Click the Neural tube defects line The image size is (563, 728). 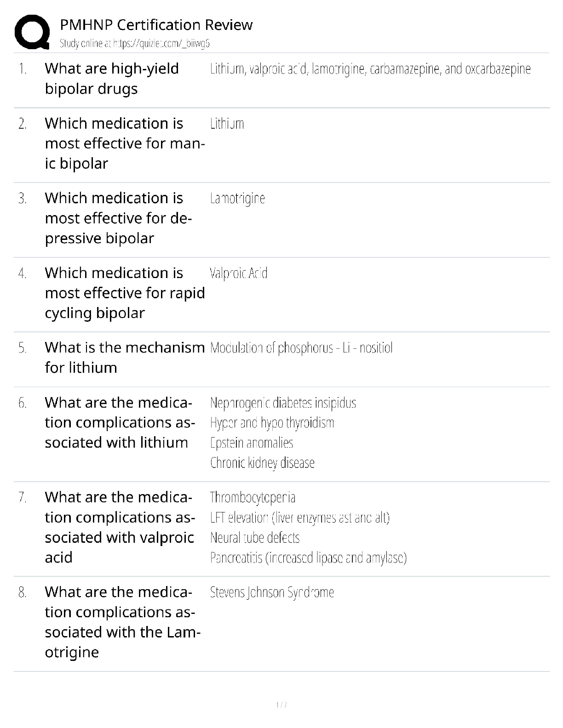pos(255,538)
